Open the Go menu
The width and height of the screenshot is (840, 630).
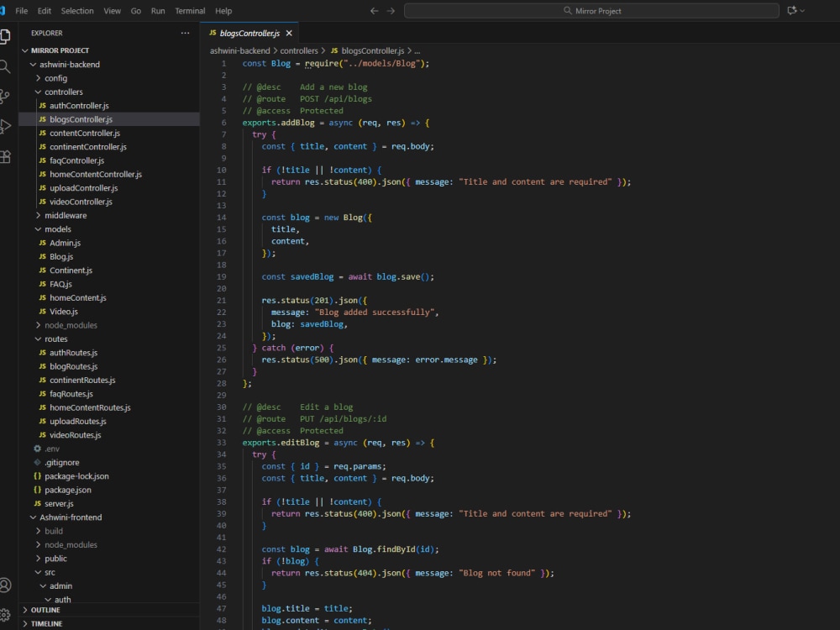pyautogui.click(x=136, y=11)
